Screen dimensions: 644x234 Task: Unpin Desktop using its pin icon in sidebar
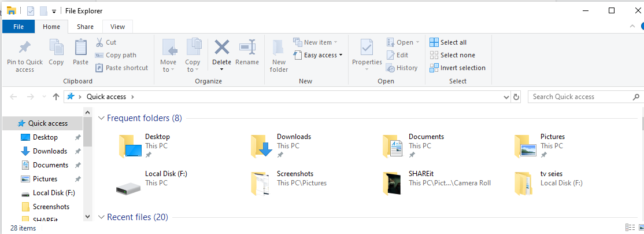coord(77,137)
